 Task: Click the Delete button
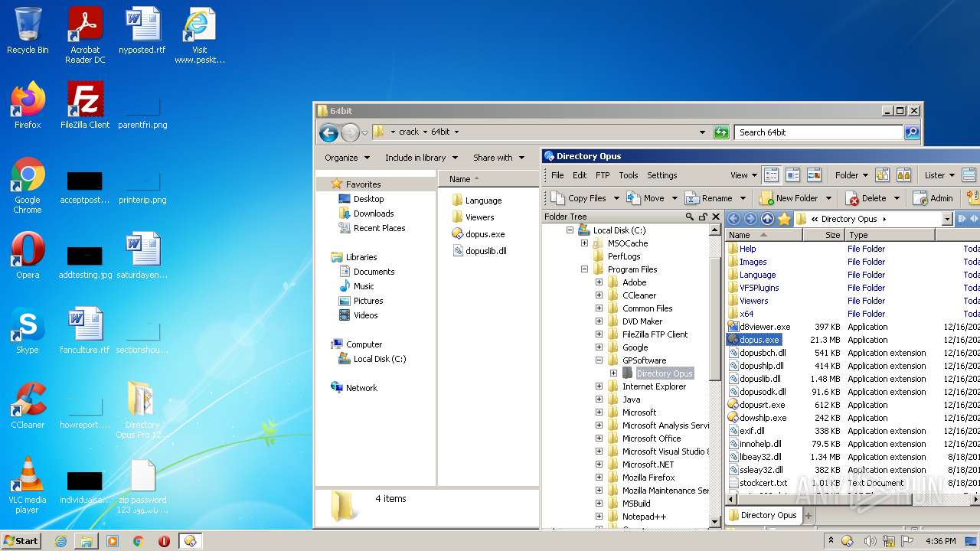click(866, 198)
